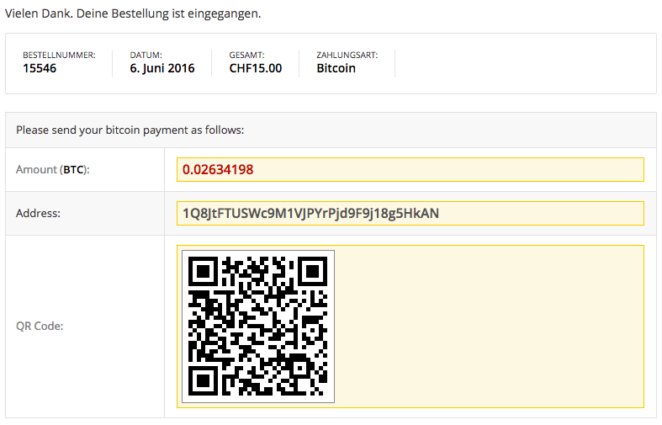Click the bitcoin amount field 0.02634198
The image size is (662, 425).
pos(409,169)
